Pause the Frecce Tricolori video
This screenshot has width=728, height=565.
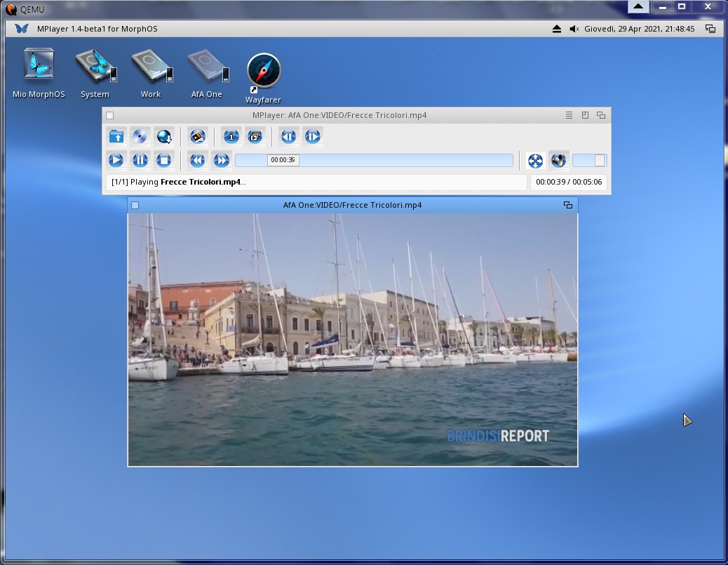pos(140,161)
